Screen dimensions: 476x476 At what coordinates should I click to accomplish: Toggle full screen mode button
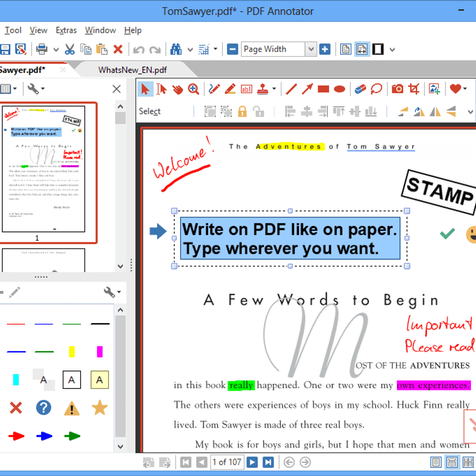click(x=378, y=49)
